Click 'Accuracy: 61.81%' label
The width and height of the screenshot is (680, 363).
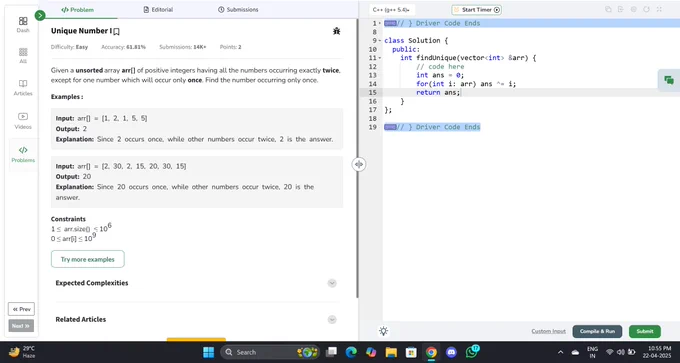coord(123,47)
